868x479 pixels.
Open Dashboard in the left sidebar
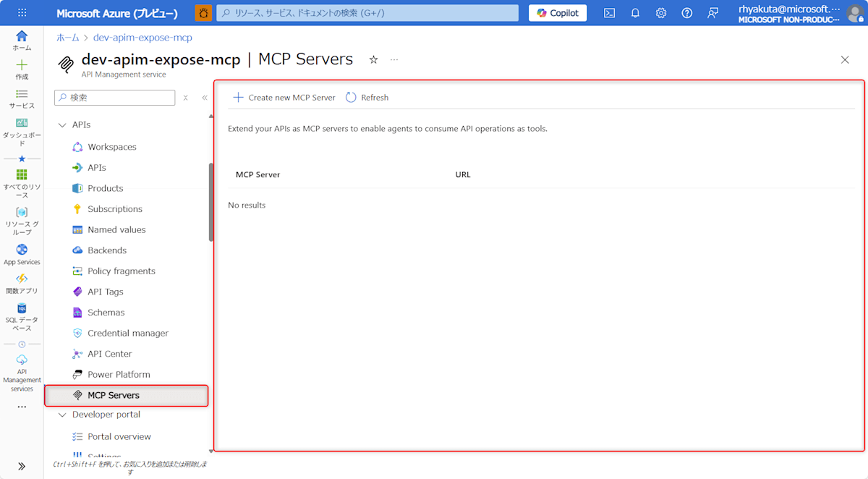22,132
